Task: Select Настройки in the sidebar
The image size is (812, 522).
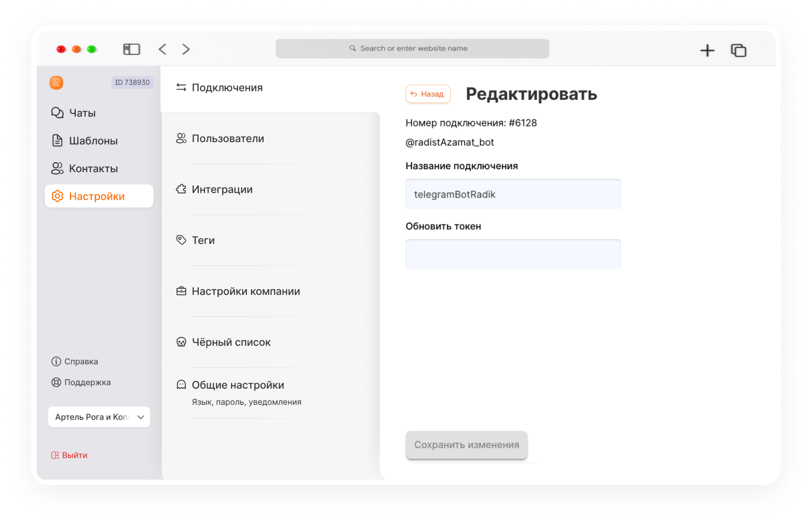Action: point(99,196)
